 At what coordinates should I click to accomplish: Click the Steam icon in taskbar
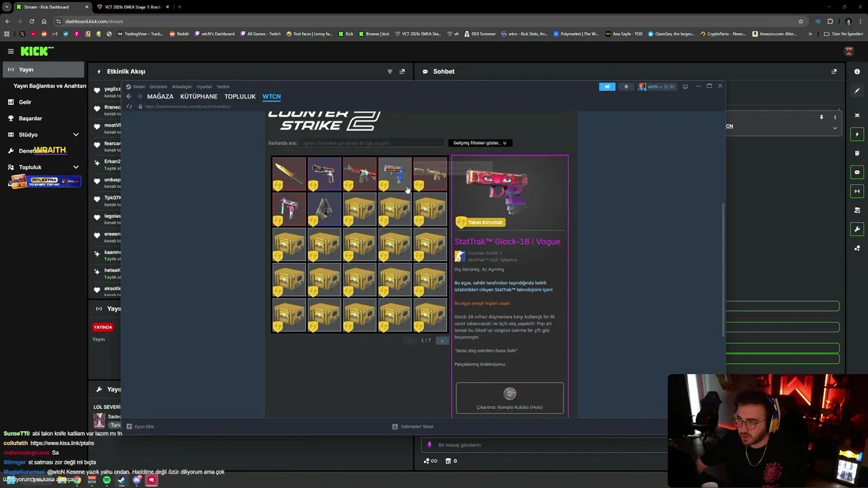pyautogui.click(x=121, y=481)
